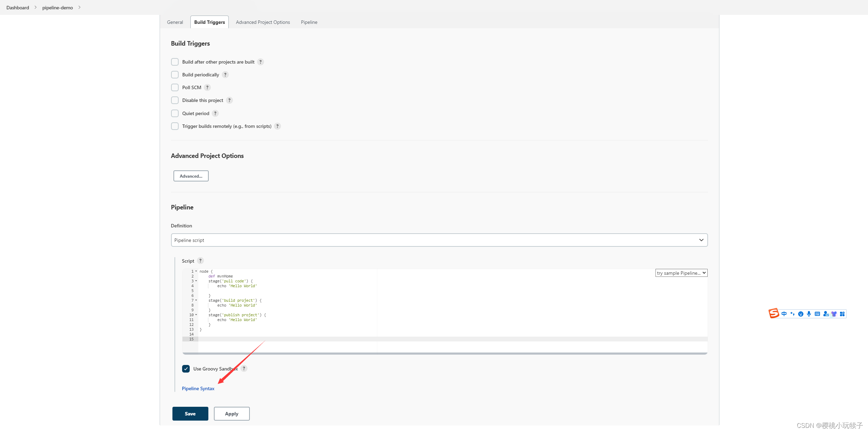
Task: Open Sogou skin shirt icon
Action: [834, 314]
